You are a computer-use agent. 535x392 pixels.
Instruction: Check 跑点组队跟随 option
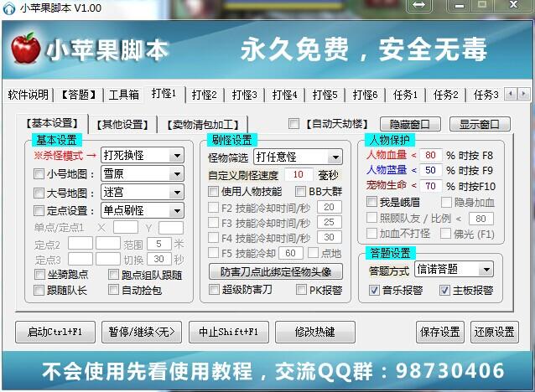(113, 275)
